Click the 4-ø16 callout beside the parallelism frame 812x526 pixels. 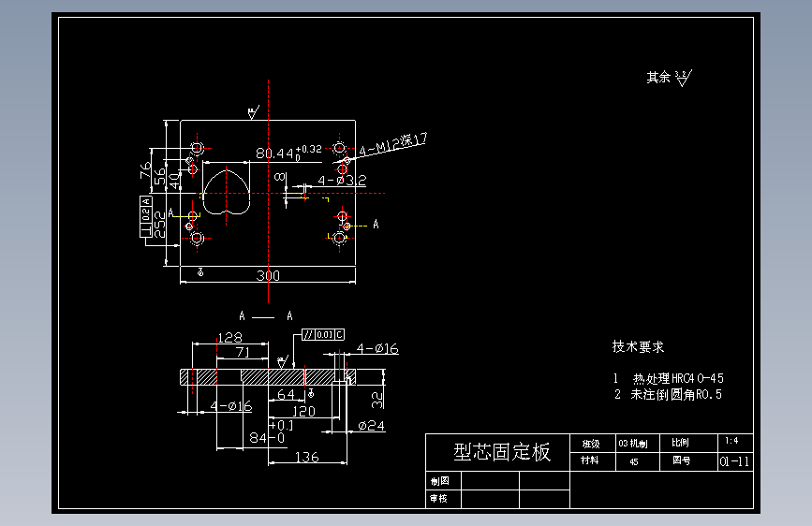(x=377, y=348)
